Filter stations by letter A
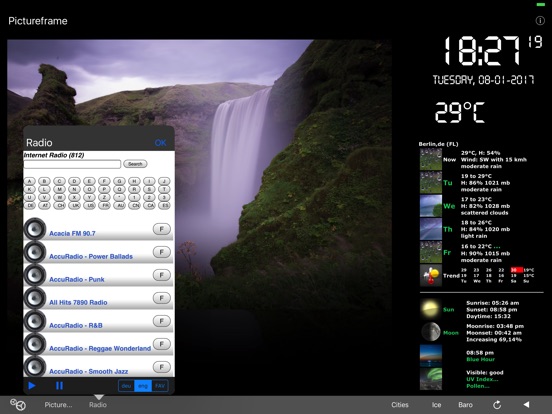The height and width of the screenshot is (414, 552). coord(30,181)
